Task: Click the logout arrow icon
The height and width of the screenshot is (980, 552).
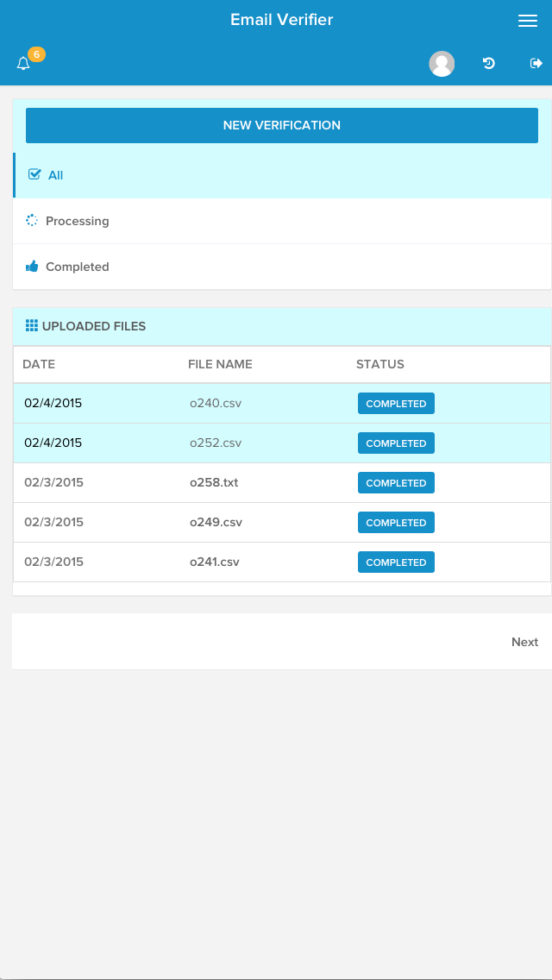Action: click(x=536, y=63)
